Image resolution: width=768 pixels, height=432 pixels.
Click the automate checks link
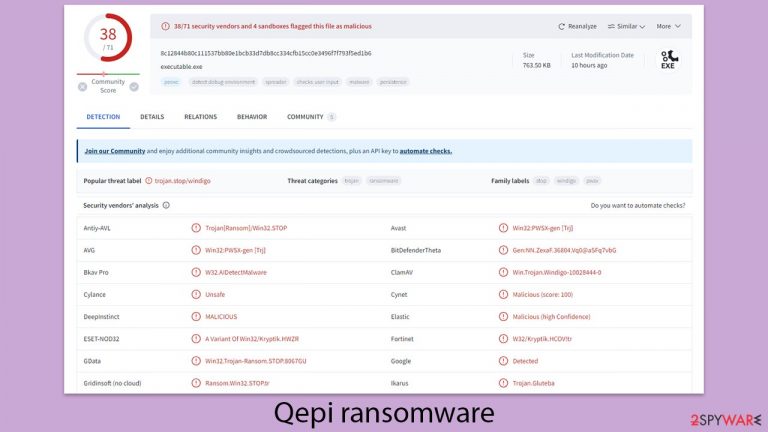[x=426, y=151]
